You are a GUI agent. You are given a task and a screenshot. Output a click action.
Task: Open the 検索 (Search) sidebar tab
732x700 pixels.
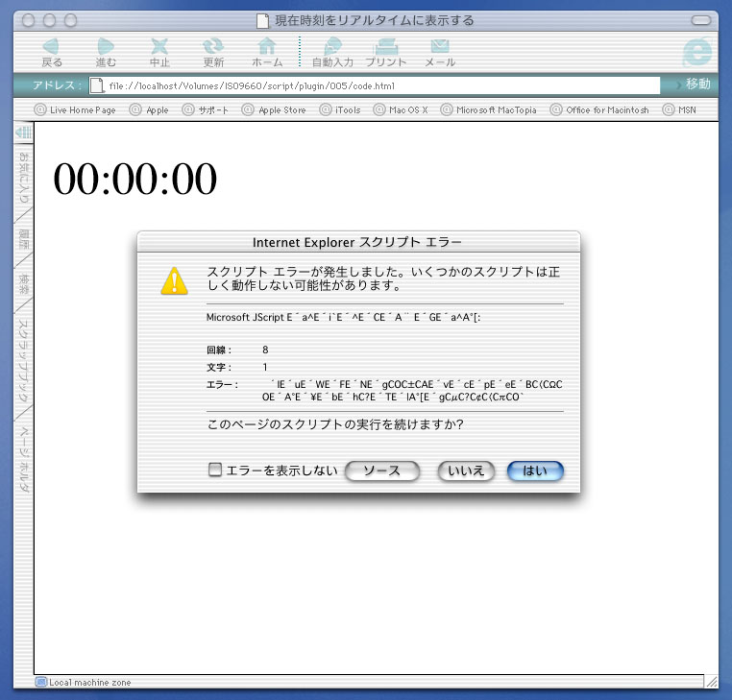click(x=23, y=283)
